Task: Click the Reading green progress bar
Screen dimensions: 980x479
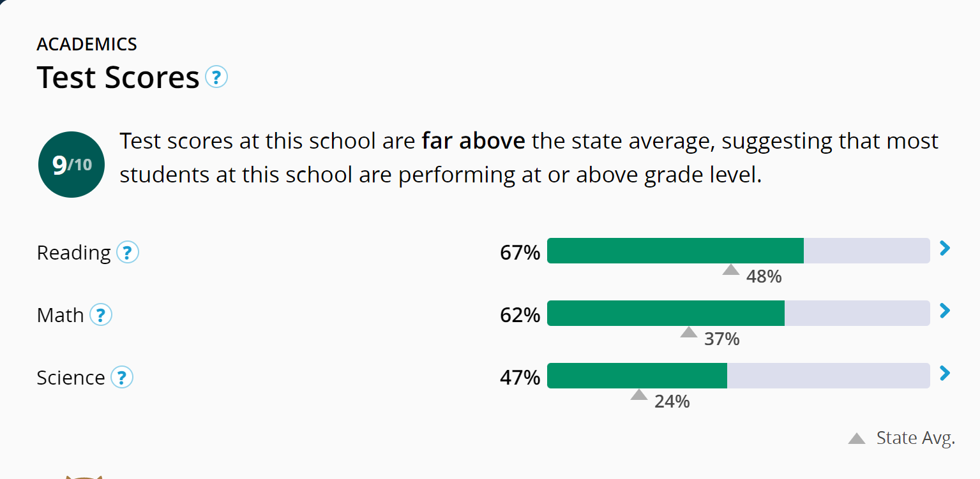Action: point(675,251)
